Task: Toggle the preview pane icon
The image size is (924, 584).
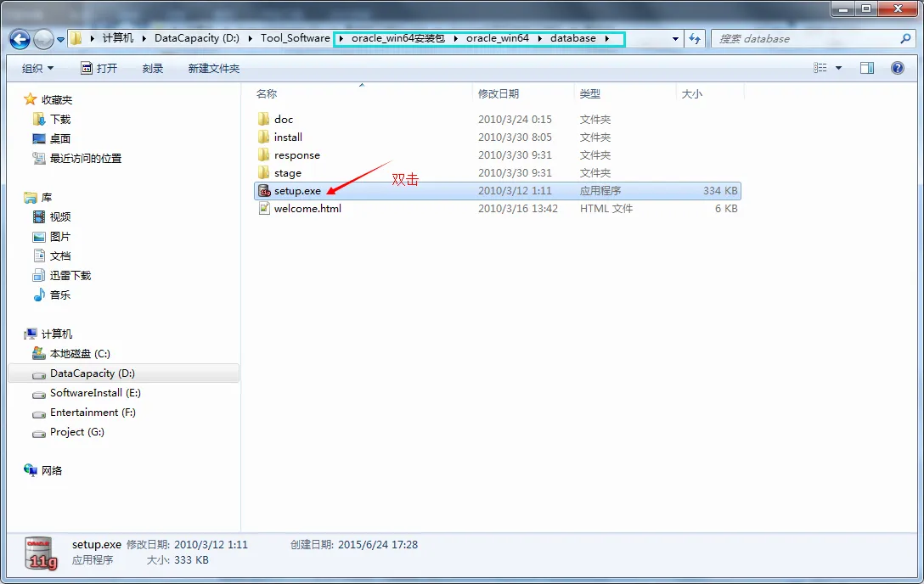Action: tap(867, 68)
